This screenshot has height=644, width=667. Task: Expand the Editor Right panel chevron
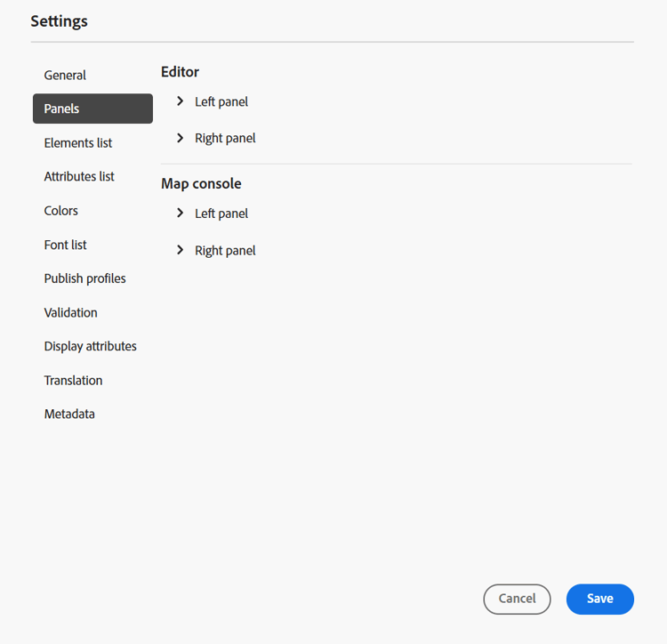click(x=180, y=138)
